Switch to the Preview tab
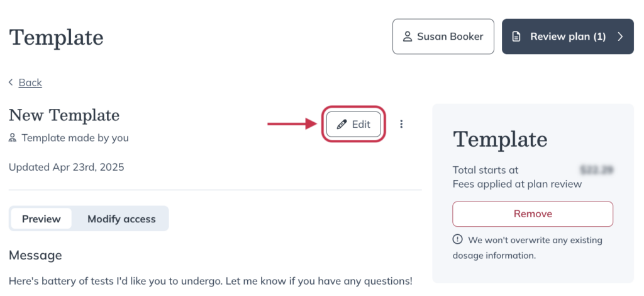The height and width of the screenshot is (296, 644). [x=41, y=219]
